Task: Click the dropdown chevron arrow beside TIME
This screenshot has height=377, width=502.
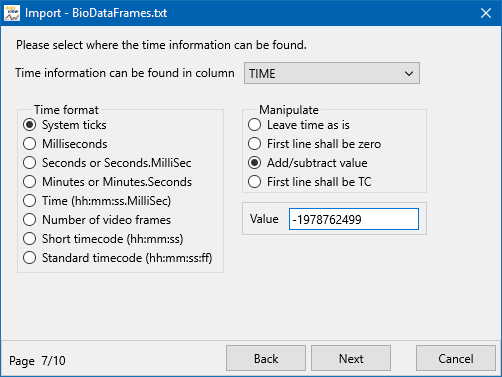Action: click(409, 73)
